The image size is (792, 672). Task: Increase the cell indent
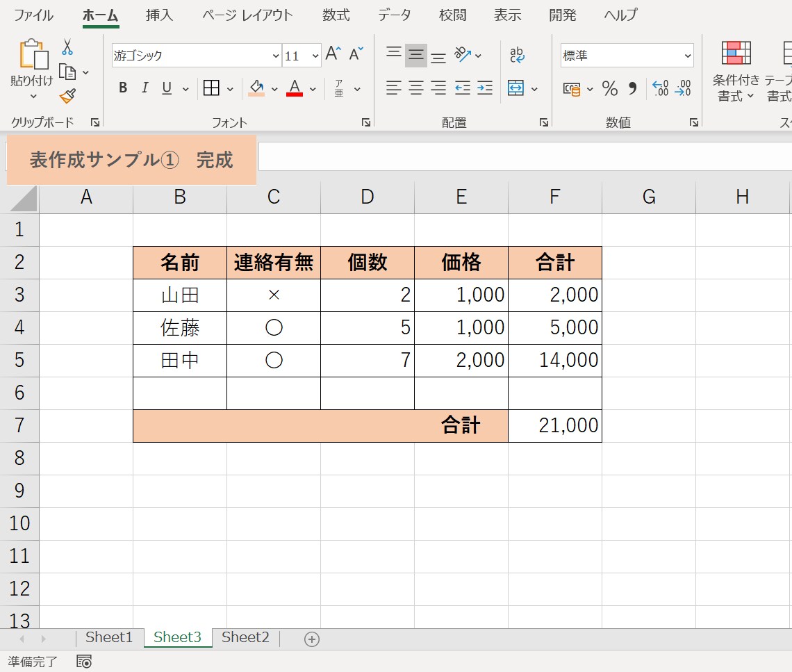click(485, 88)
